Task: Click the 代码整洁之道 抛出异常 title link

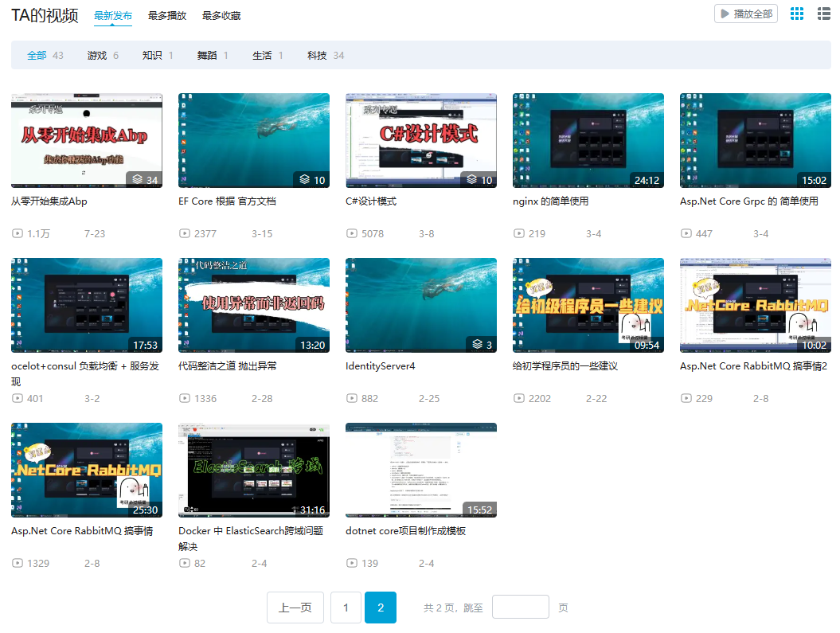Action: [228, 366]
